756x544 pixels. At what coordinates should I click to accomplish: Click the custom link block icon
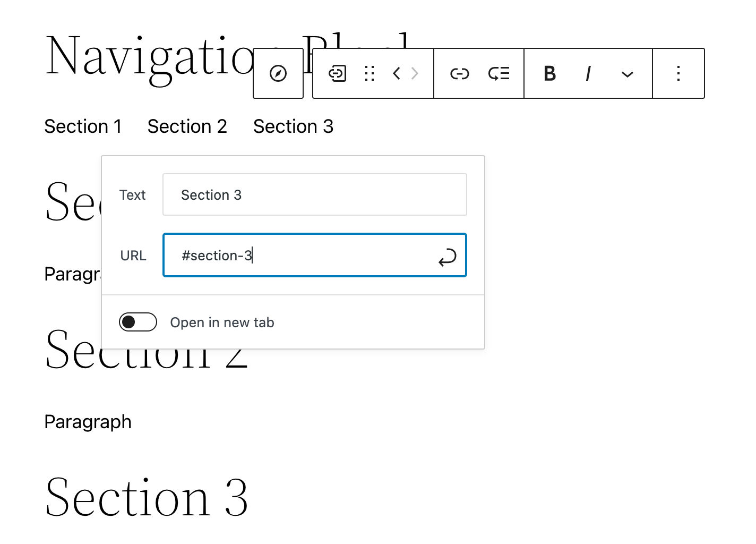coord(337,73)
